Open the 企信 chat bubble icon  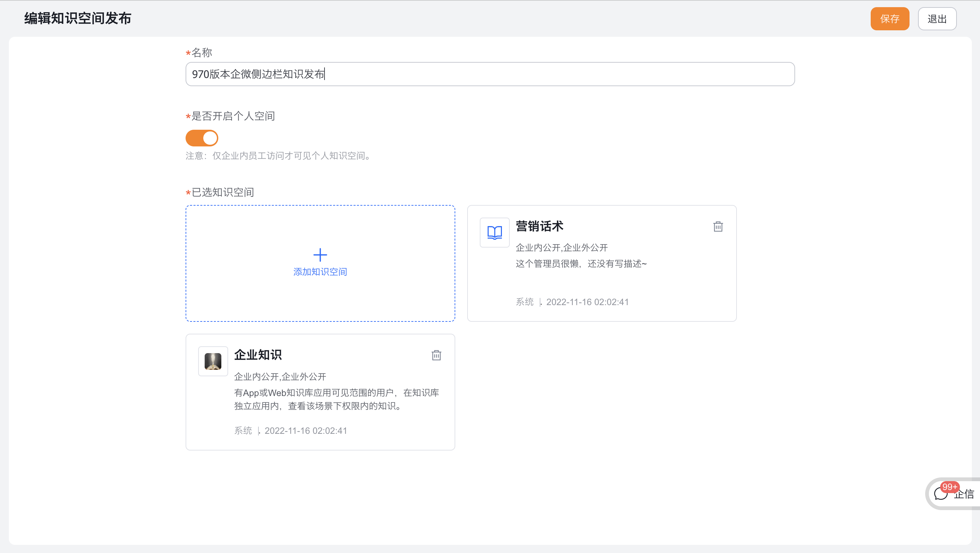[941, 494]
